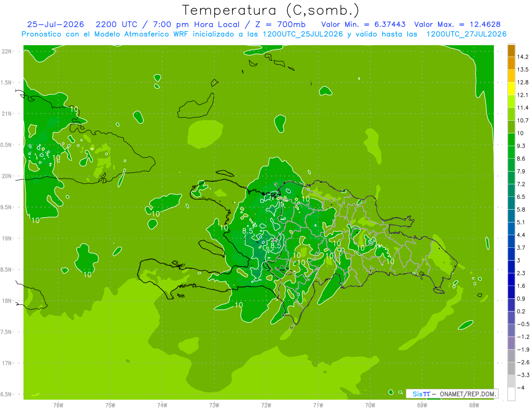Click the "17N" latitude tick label
Image resolution: width=532 pixels, height=411 pixels.
coord(8,363)
